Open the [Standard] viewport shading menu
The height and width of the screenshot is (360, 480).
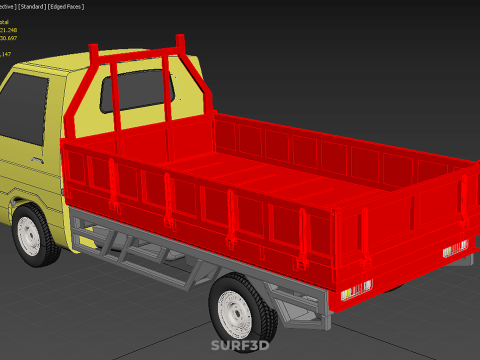(x=32, y=7)
